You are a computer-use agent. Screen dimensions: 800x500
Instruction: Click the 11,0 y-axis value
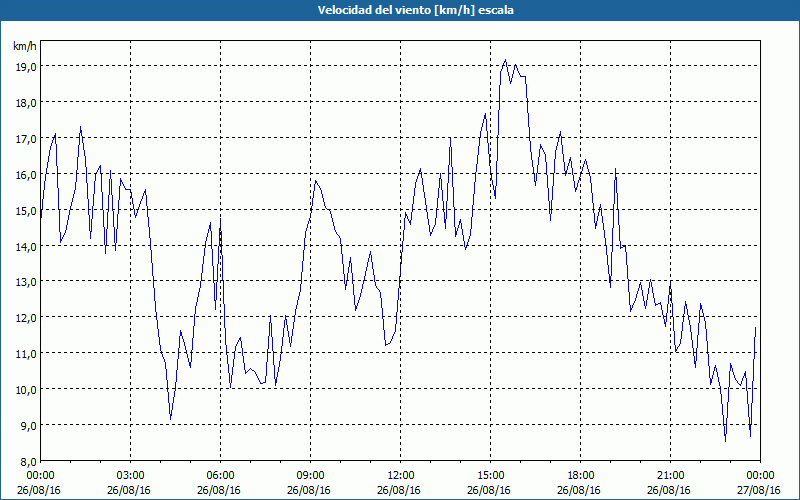25,354
